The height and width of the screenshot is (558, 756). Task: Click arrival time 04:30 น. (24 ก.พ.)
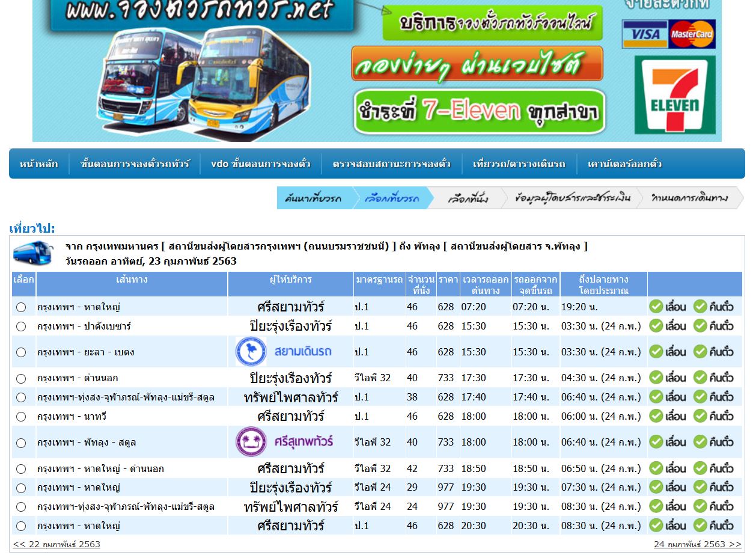(x=601, y=378)
